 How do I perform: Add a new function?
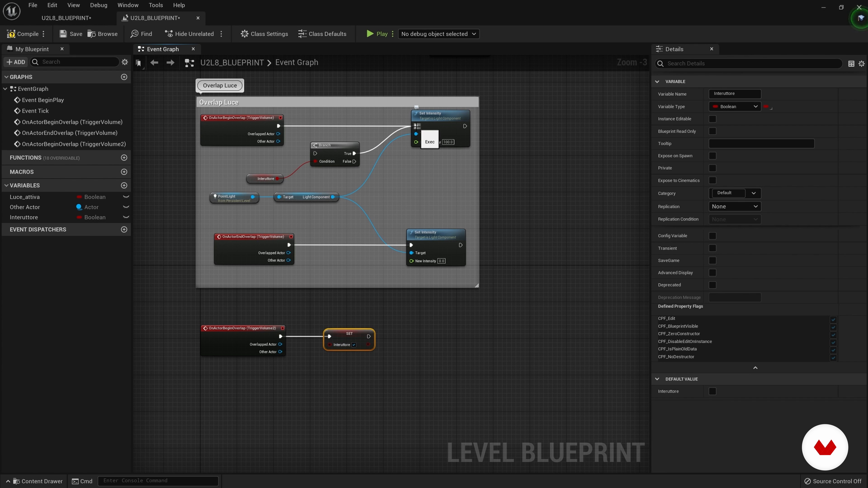click(124, 158)
